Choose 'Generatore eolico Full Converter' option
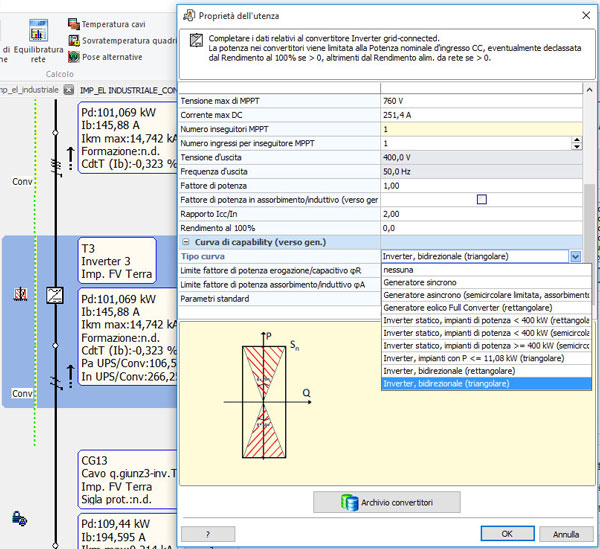Screen dimensions: 600x549 point(486,308)
